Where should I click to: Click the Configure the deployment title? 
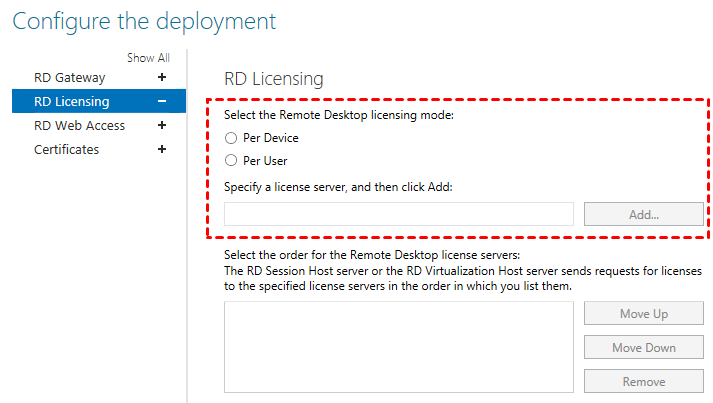click(x=144, y=20)
